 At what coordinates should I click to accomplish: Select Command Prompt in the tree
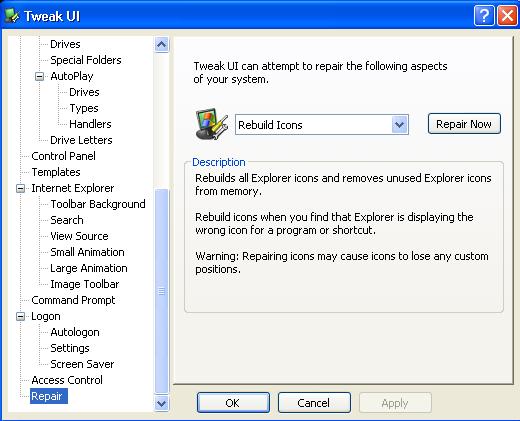(73, 300)
